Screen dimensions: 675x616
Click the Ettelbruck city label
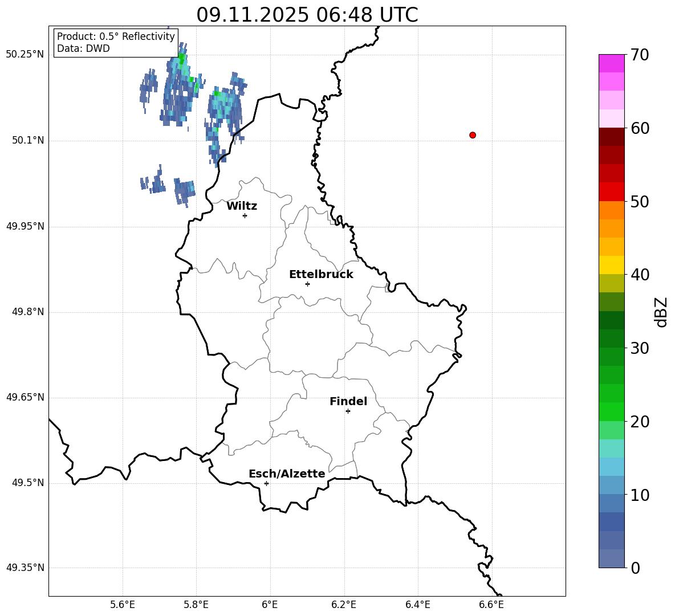[x=321, y=275]
